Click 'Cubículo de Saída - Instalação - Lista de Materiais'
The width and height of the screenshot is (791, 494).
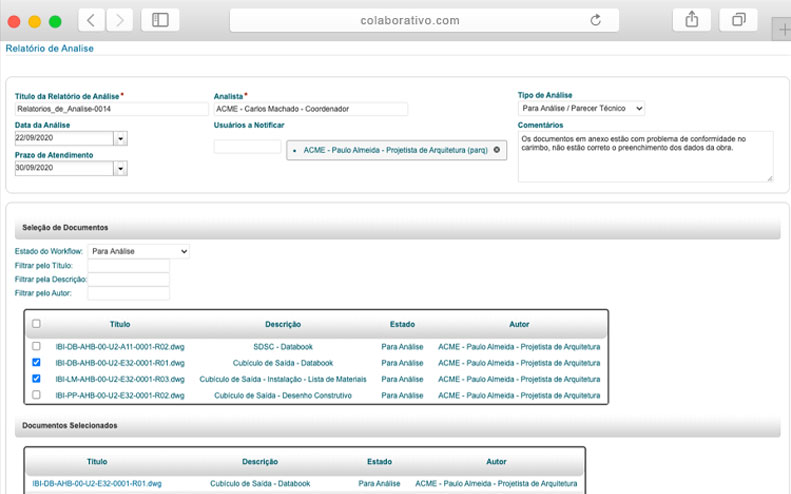tap(283, 379)
